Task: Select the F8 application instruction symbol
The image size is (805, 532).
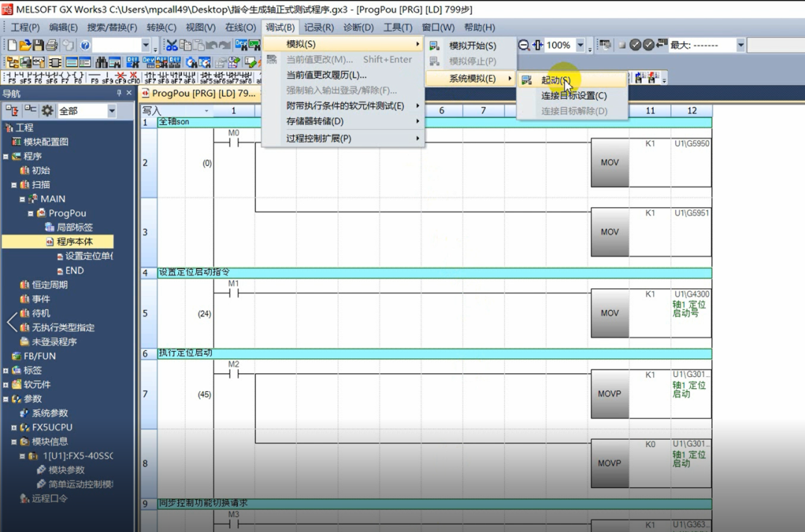Action: [x=78, y=78]
